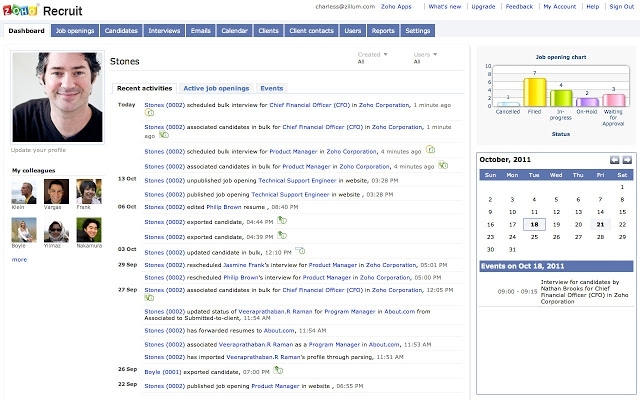
Task: Switch to Active job openings tab
Action: (x=217, y=88)
